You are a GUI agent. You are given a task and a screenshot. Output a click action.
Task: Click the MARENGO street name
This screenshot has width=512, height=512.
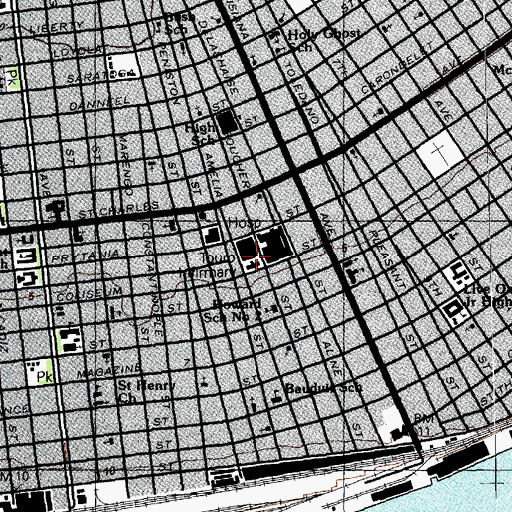(126, 165)
